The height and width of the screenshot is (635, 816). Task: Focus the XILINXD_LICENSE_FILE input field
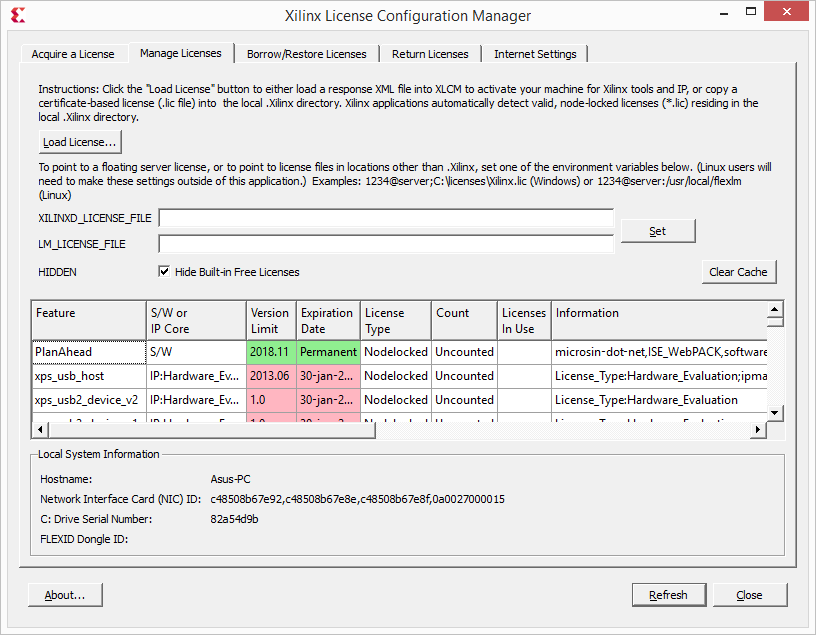[x=386, y=218]
